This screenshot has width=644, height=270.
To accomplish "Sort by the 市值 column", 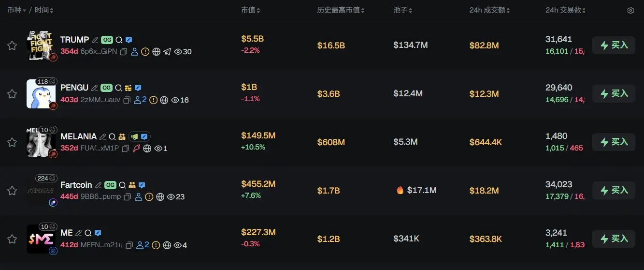I will (251, 11).
